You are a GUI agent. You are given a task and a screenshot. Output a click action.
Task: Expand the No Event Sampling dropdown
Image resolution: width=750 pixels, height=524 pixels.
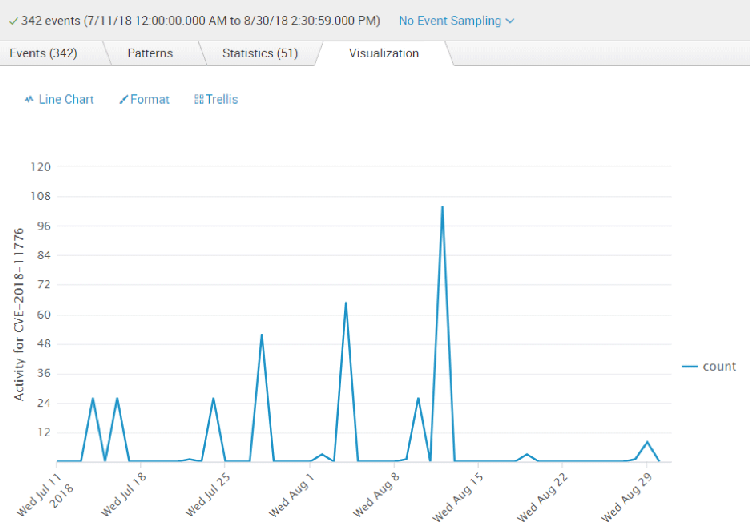tap(456, 20)
